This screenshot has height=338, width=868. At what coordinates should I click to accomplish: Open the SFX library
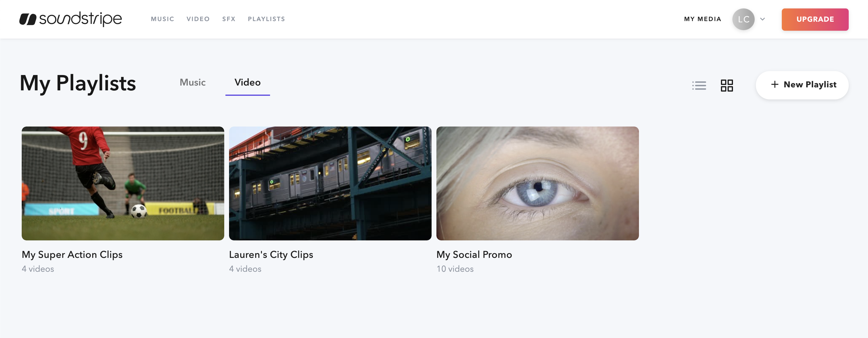(x=229, y=19)
